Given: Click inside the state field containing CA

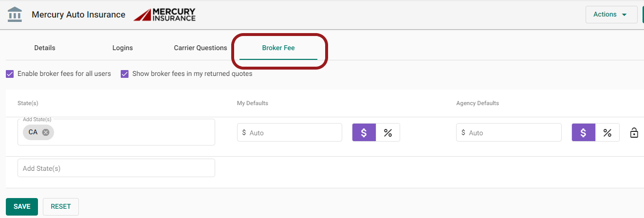Looking at the screenshot, I should (x=131, y=132).
